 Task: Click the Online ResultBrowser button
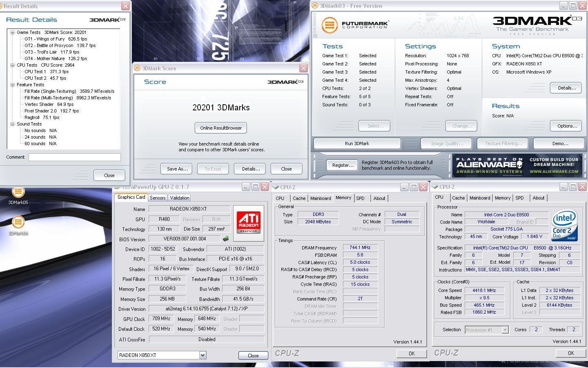pos(221,128)
